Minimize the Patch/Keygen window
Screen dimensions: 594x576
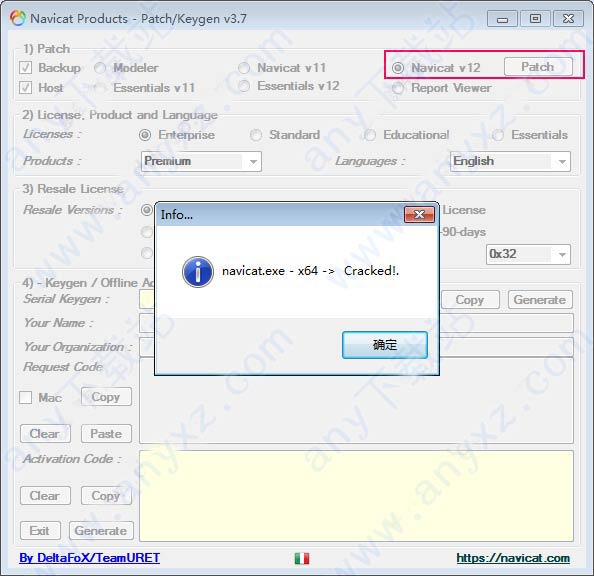pyautogui.click(x=502, y=19)
